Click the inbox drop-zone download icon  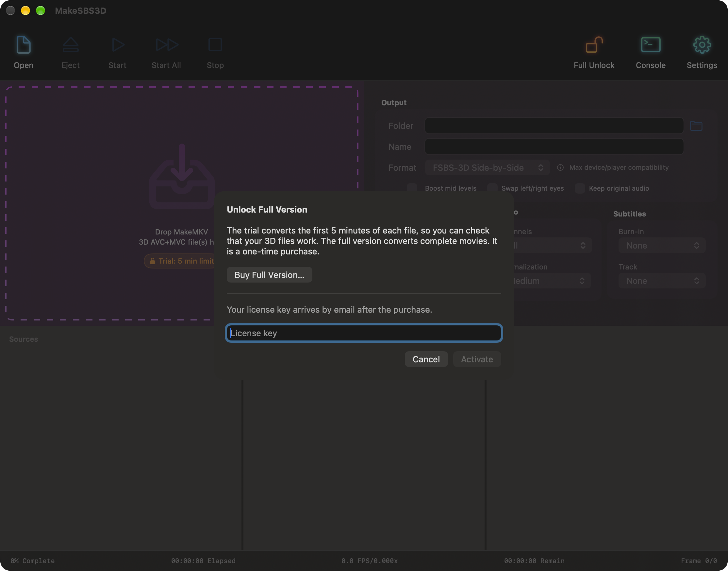point(182,176)
